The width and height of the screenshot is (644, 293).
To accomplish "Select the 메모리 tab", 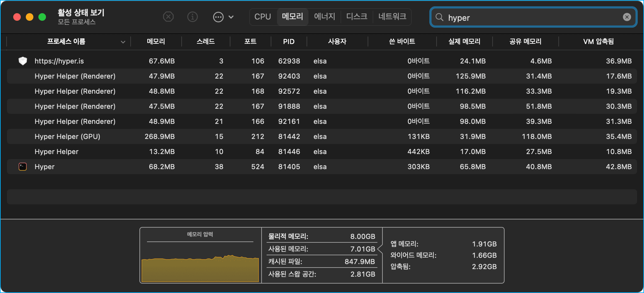I will click(x=292, y=17).
